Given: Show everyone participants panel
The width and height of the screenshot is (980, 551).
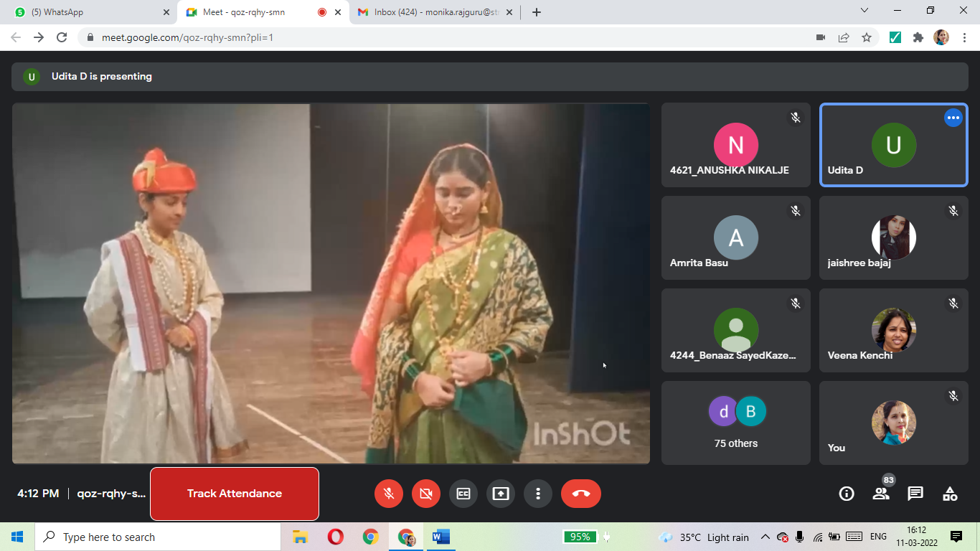Looking at the screenshot, I should coord(881,494).
